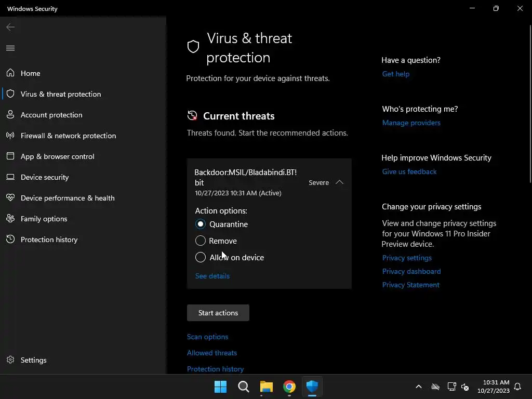Open taskbar Search

(243, 387)
